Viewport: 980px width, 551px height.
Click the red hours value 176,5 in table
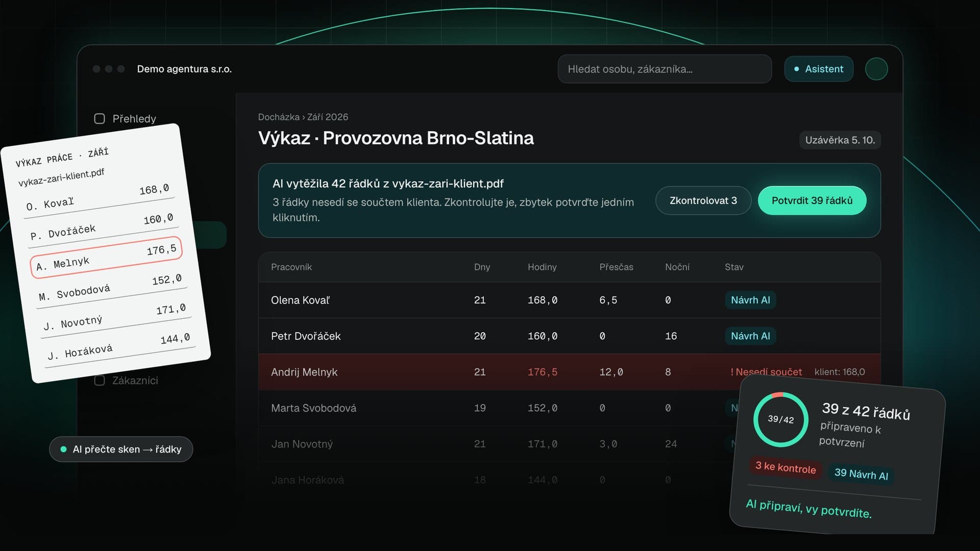[542, 372]
